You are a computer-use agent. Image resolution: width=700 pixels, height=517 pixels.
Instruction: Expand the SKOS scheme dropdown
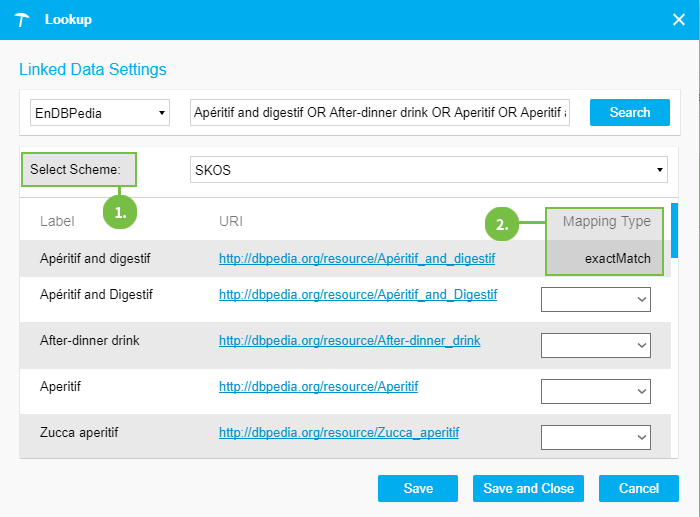[429, 170]
